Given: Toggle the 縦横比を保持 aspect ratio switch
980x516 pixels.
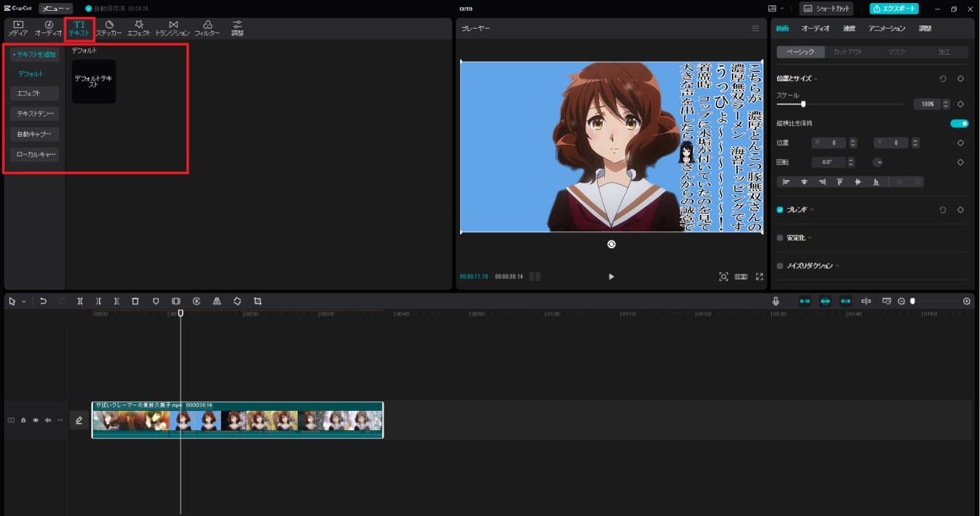Looking at the screenshot, I should click(959, 123).
